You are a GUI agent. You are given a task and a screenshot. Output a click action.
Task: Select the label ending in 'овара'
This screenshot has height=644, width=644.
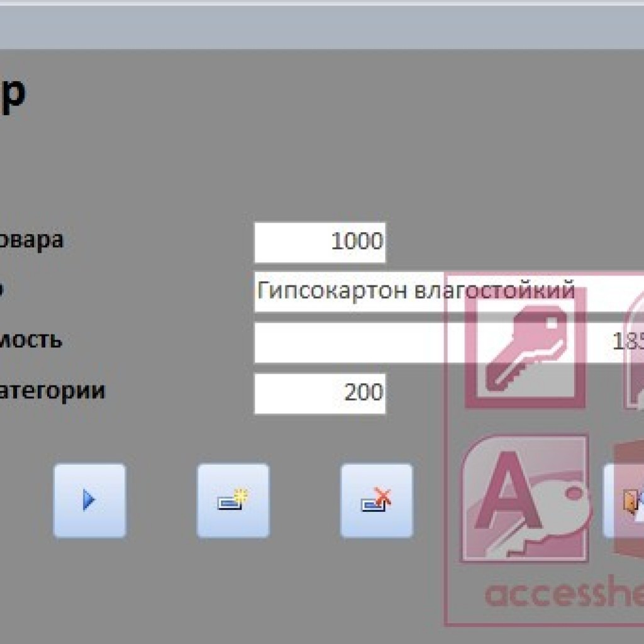[x=31, y=240]
